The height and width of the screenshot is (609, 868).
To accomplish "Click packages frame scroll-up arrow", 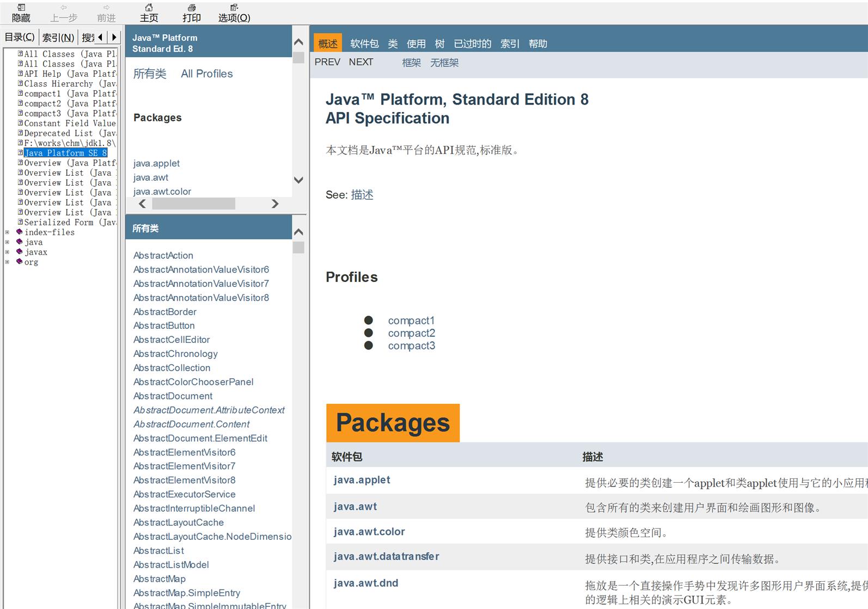I will [x=298, y=42].
